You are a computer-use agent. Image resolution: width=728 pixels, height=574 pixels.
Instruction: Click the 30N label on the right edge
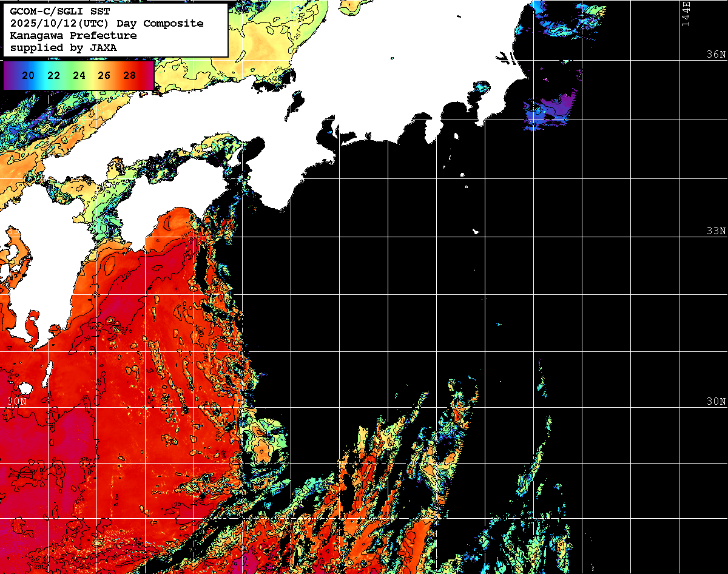coord(716,401)
